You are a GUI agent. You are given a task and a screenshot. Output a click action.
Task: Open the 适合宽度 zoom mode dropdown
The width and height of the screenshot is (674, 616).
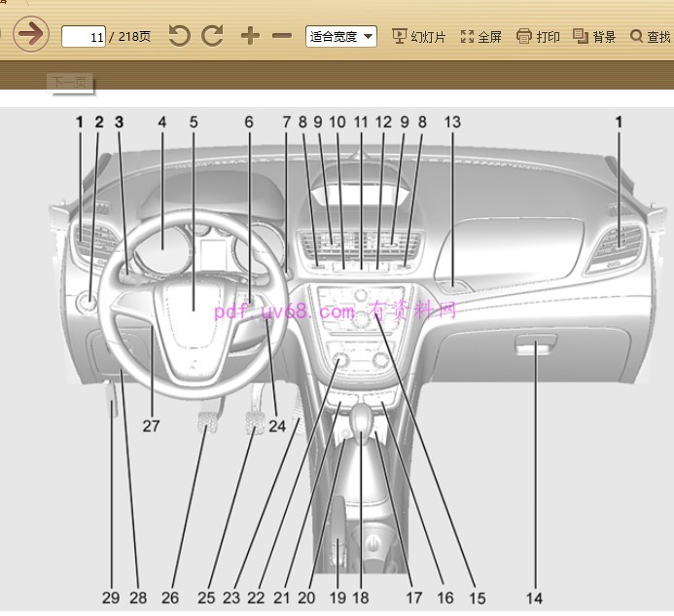tap(341, 36)
